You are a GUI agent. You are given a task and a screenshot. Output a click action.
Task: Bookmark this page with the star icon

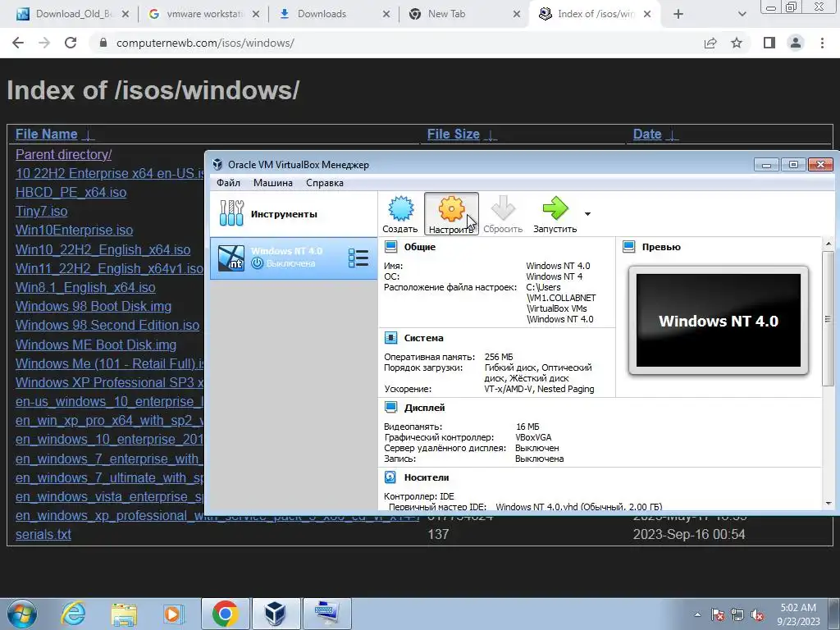[x=737, y=43]
